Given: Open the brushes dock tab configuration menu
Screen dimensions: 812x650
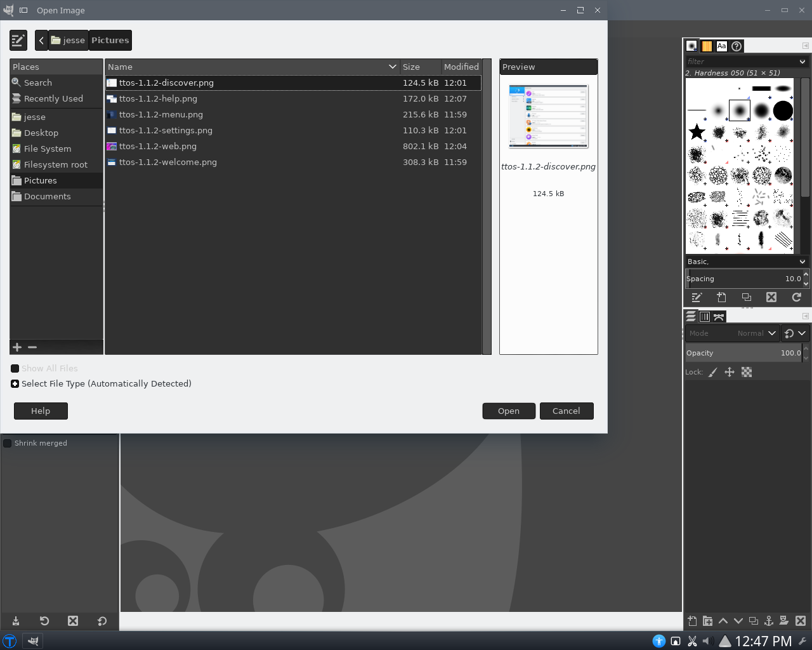Looking at the screenshot, I should [x=806, y=46].
